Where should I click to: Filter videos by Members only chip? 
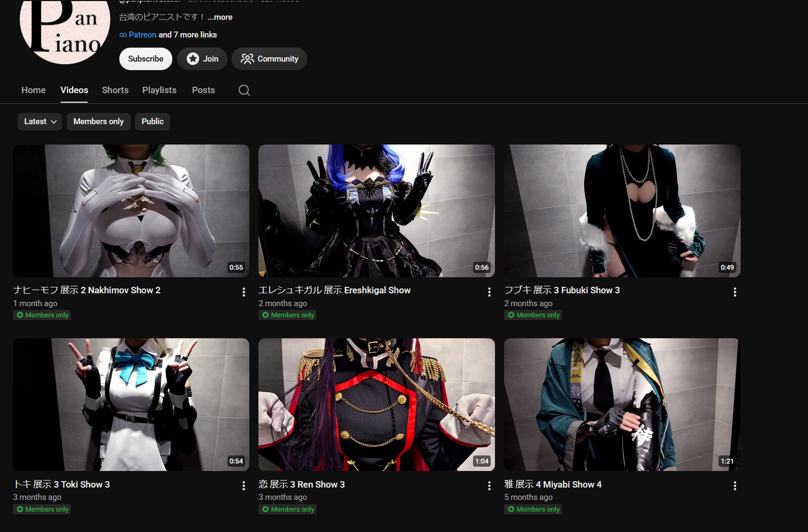98,121
